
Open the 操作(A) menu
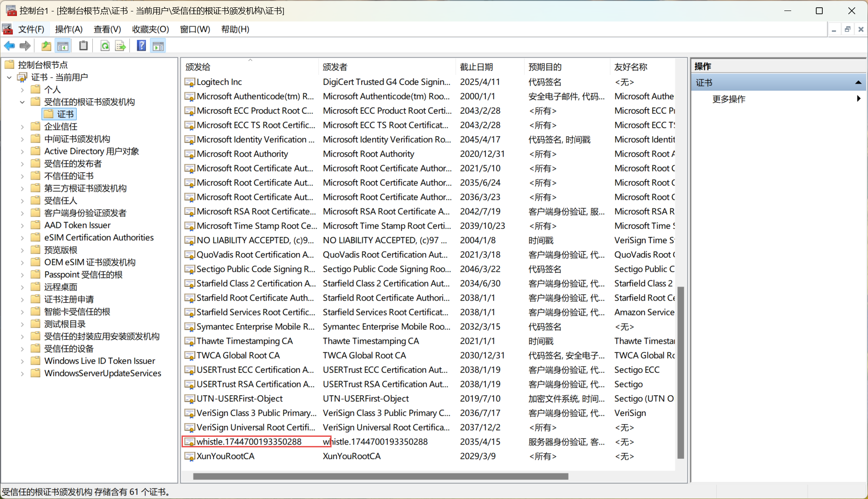[x=69, y=29]
